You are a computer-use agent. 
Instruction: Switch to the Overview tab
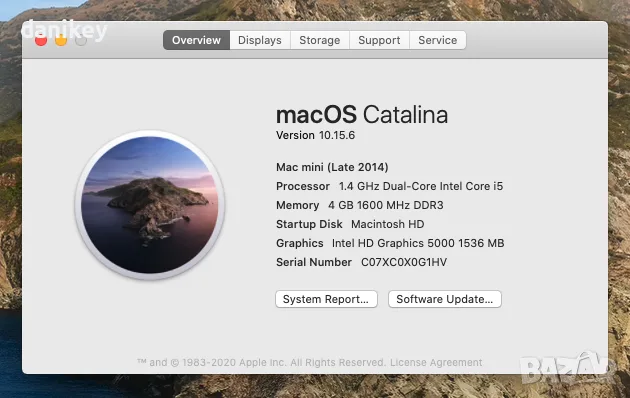coord(196,40)
